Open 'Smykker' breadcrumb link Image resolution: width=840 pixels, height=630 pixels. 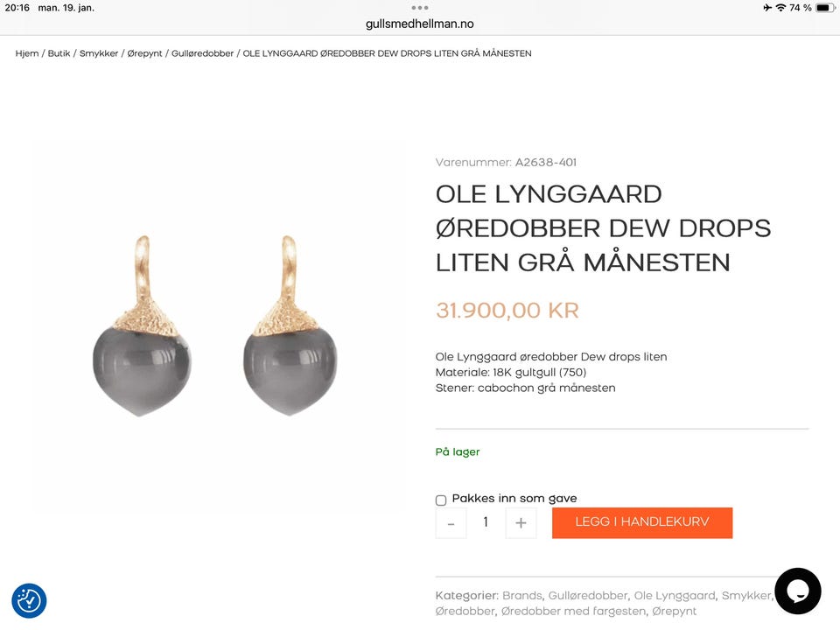99,53
